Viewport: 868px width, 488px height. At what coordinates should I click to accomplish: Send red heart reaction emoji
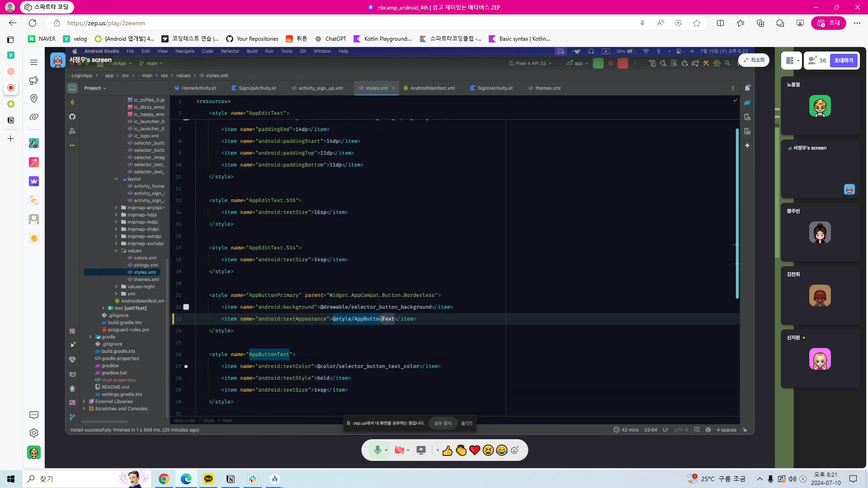tap(475, 450)
